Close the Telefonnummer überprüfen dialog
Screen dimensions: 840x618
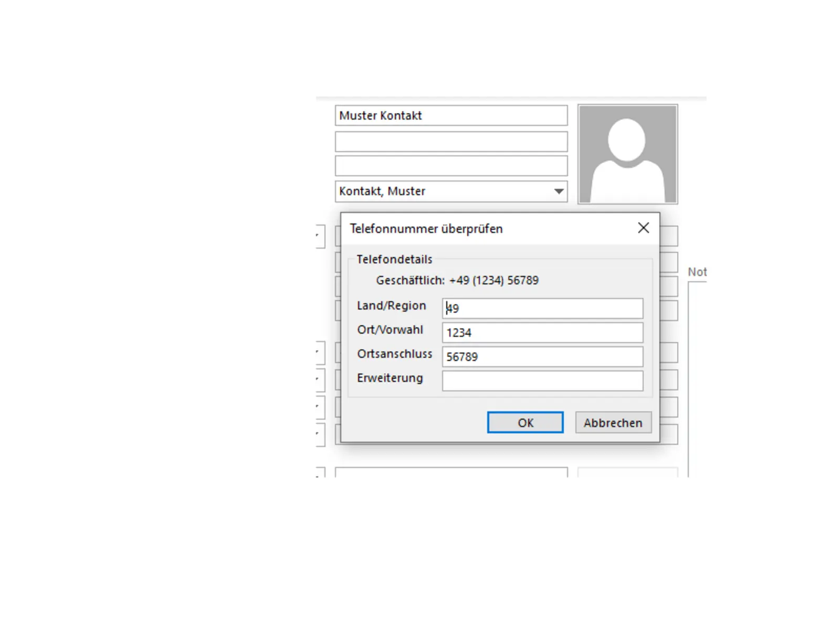(643, 228)
